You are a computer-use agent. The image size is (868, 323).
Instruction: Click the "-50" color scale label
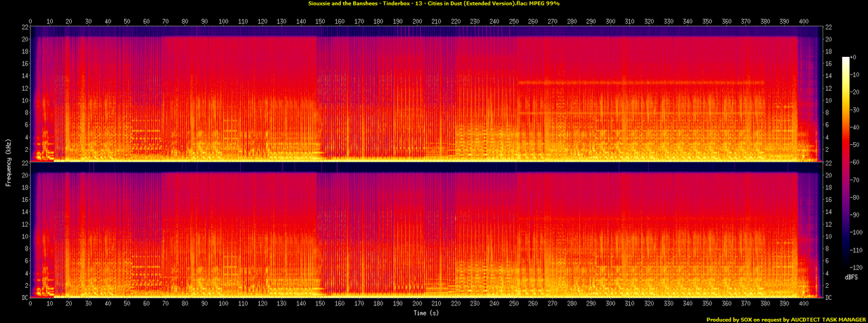pyautogui.click(x=856, y=145)
